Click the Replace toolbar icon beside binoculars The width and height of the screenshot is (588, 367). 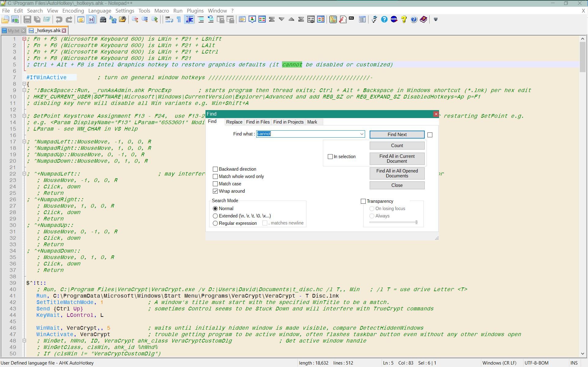tap(113, 20)
